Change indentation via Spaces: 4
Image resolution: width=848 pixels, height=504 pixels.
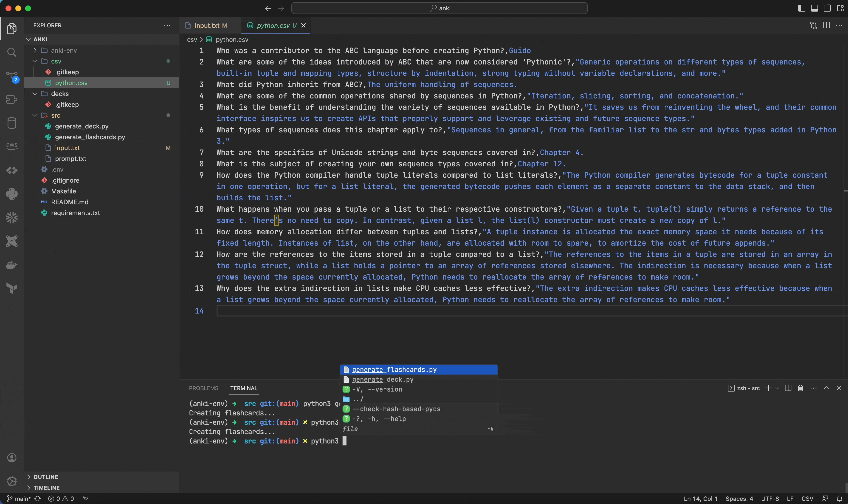point(739,499)
